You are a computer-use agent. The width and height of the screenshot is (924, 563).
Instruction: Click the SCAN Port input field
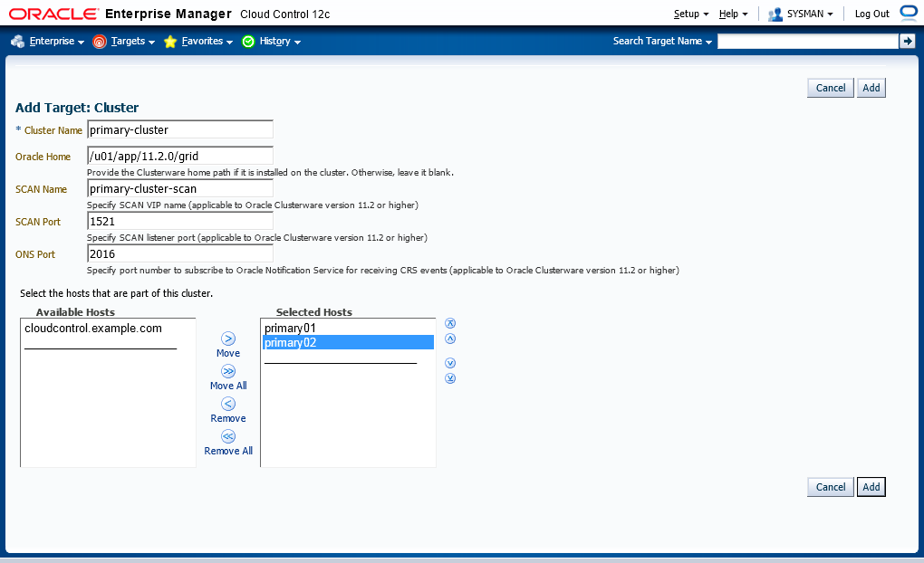point(179,222)
